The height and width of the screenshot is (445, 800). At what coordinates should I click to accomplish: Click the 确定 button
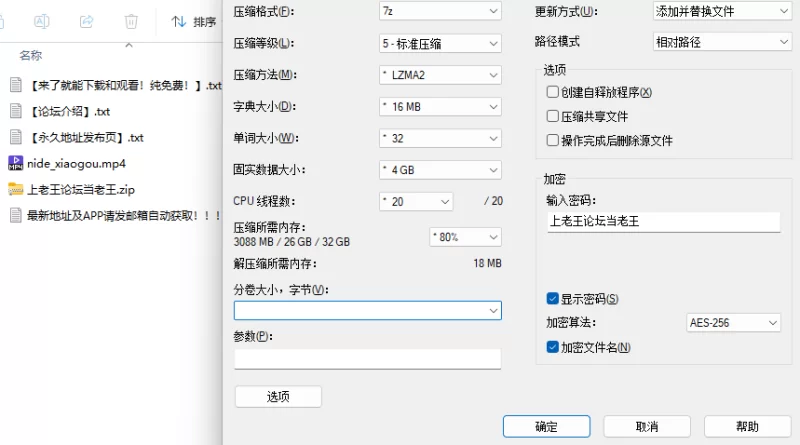point(547,427)
